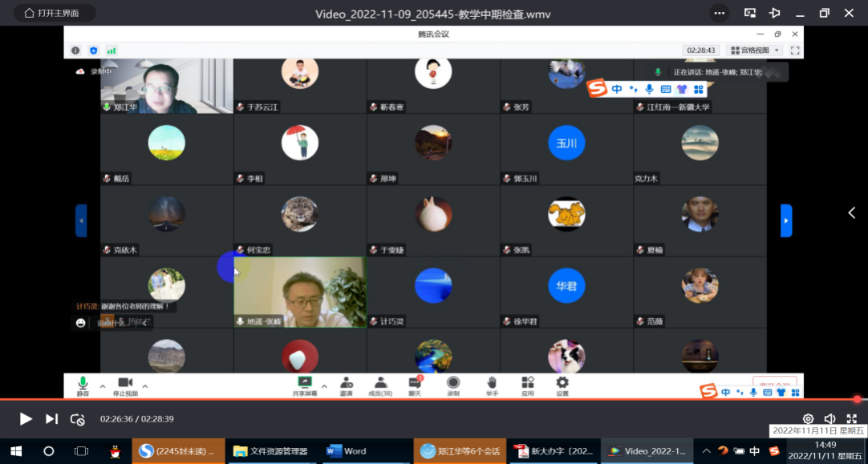Open the 网格视图 view dropdown
This screenshot has height=464, width=868.
click(x=755, y=50)
